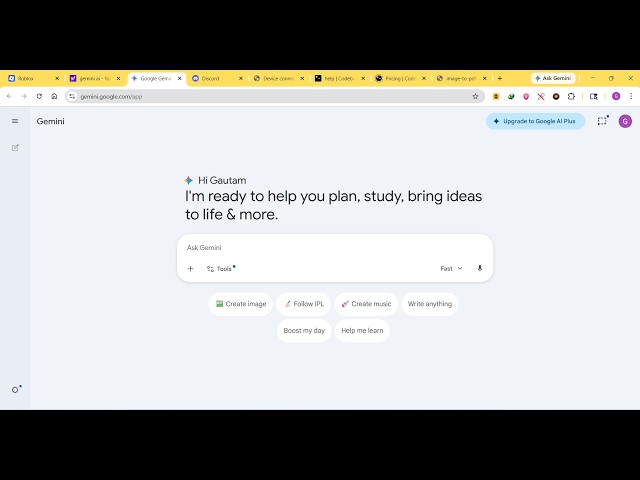The image size is (640, 480).
Task: Click Upgrade to Google AI Plus
Action: point(535,121)
